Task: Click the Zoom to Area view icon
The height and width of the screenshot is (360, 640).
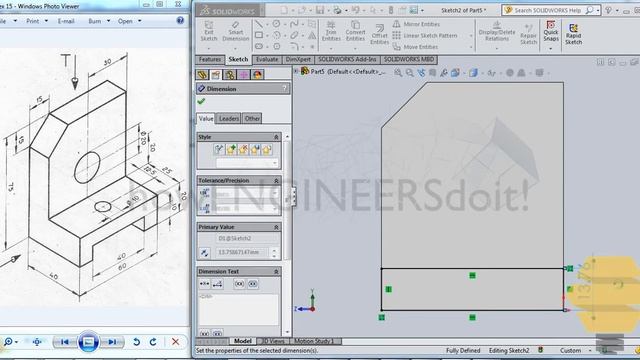Action: click(x=409, y=73)
